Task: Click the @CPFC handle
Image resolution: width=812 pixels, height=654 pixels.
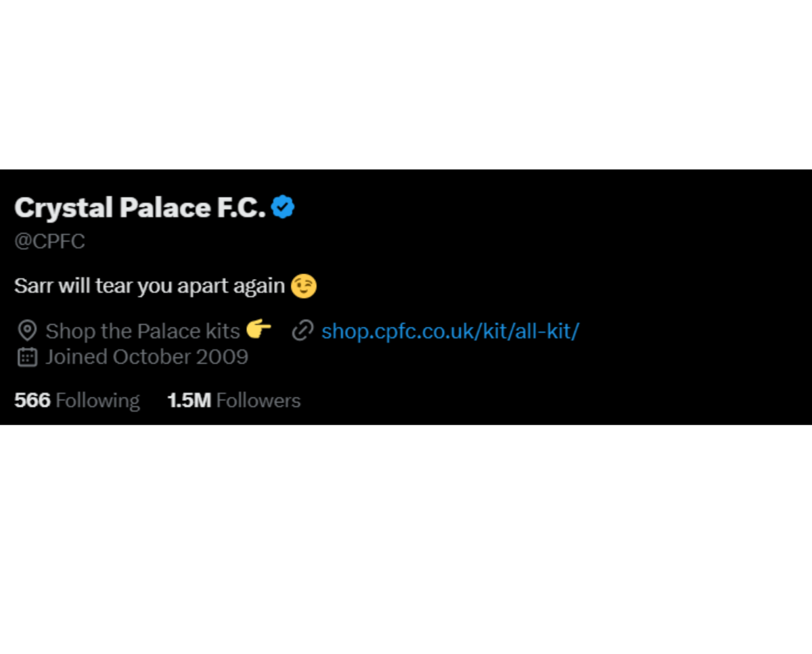Action: pyautogui.click(x=49, y=242)
